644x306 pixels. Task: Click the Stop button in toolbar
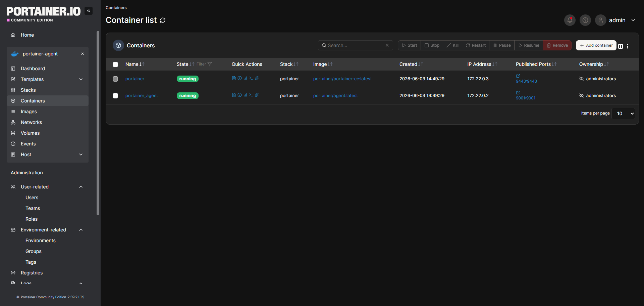tap(432, 45)
